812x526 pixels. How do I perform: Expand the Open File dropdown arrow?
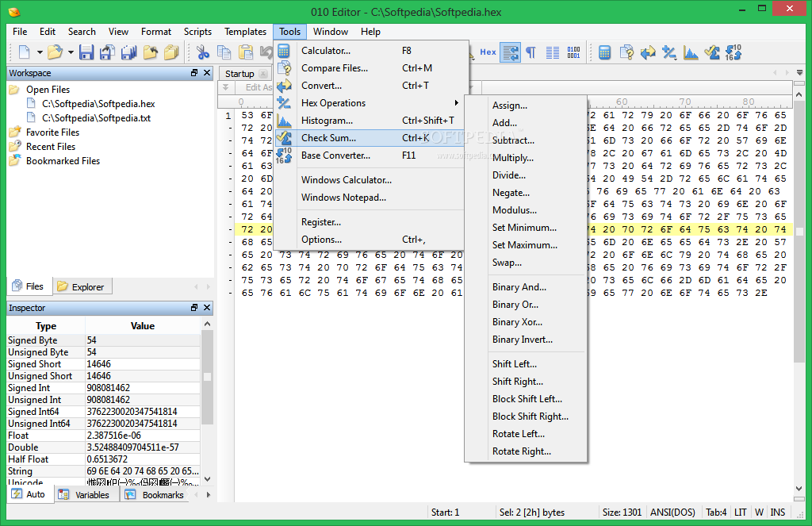pos(71,52)
